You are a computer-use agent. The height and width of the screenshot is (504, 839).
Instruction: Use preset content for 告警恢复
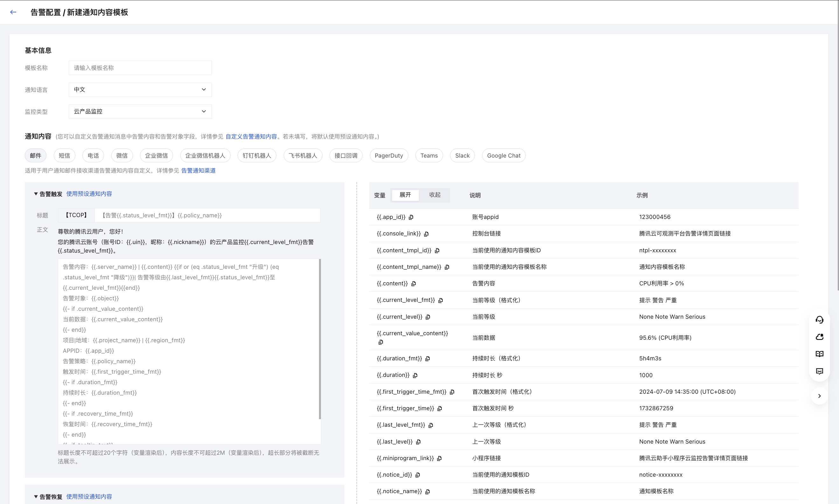(x=89, y=497)
